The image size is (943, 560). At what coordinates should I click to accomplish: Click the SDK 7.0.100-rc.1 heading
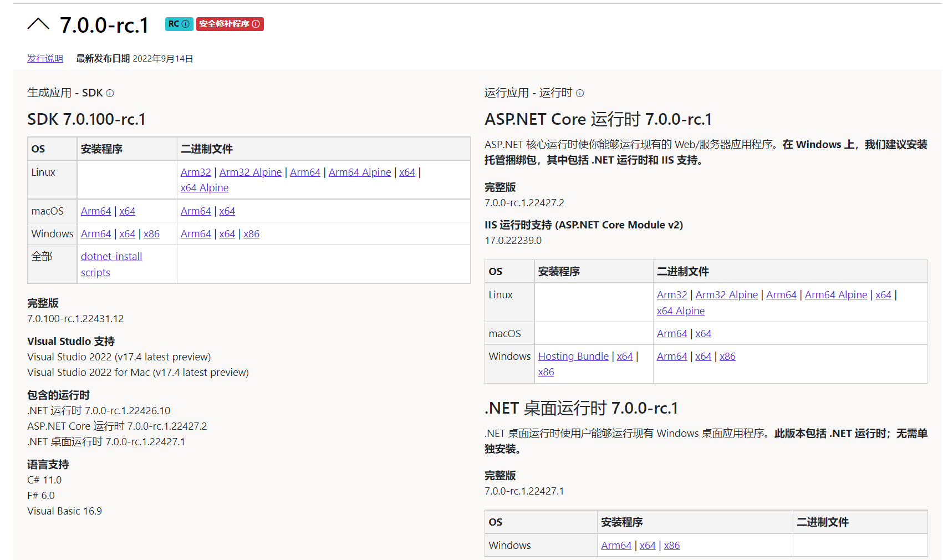86,119
